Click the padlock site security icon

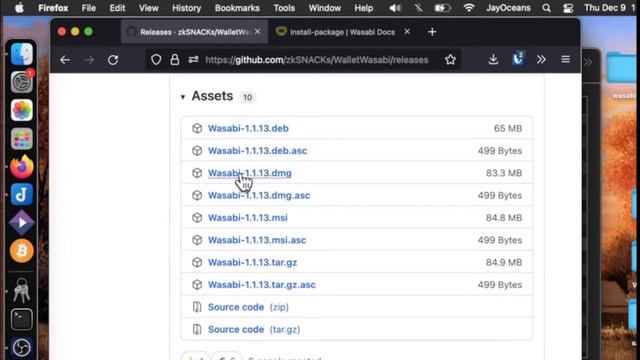click(x=175, y=60)
